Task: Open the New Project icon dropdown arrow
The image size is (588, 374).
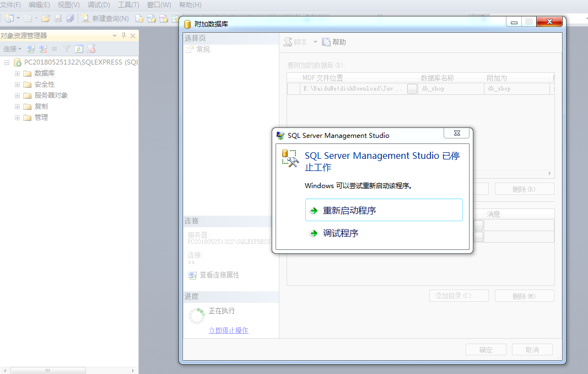Action: point(18,18)
